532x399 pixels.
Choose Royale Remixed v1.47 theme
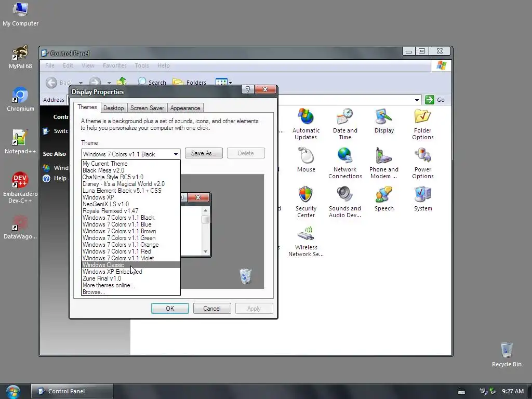tap(131, 211)
